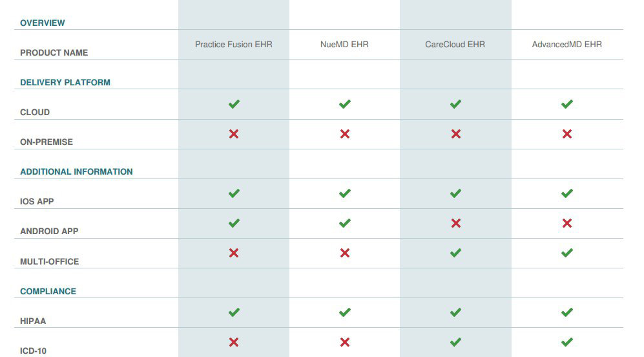Click Practice Fusion EHR ICD-10 red cross
Image resolution: width=644 pixels, height=357 pixels.
[234, 341]
